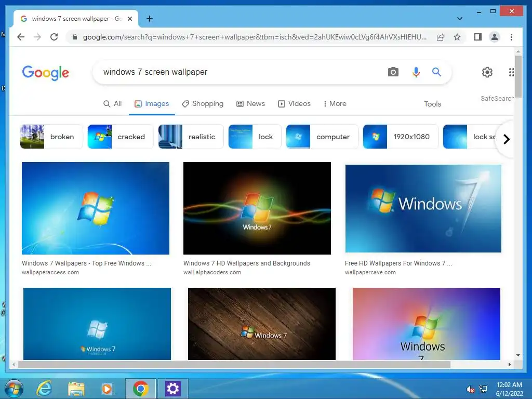Bookmark this page with the star icon

(x=457, y=37)
